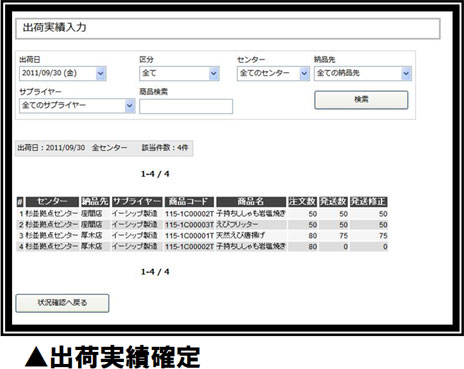This screenshot has height=369, width=464.
Task: Click product name えびフリッター
Action: (x=237, y=224)
